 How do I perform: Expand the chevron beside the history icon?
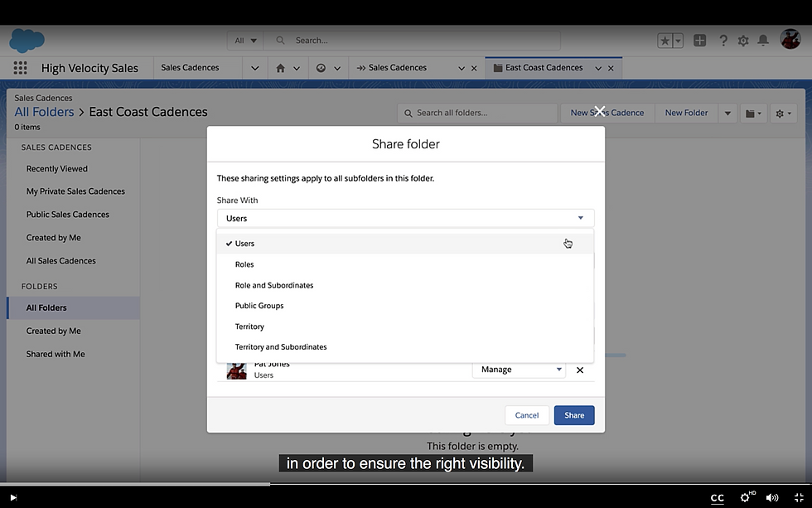[337, 68]
